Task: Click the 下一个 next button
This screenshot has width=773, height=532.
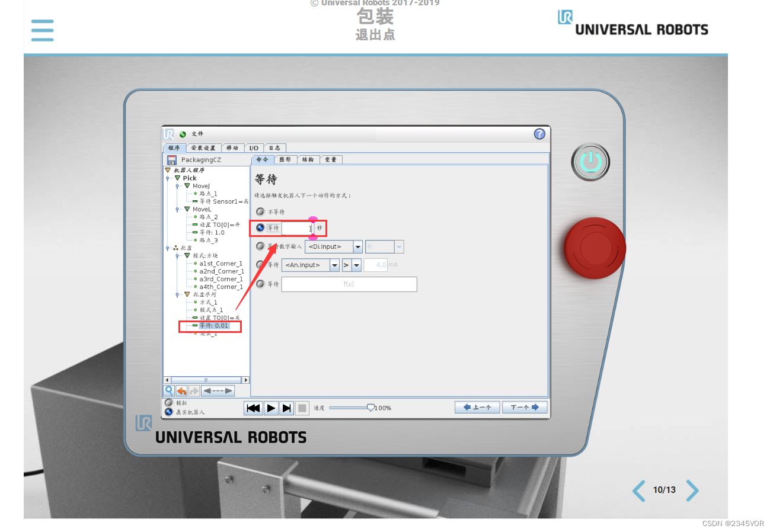Action: click(525, 407)
